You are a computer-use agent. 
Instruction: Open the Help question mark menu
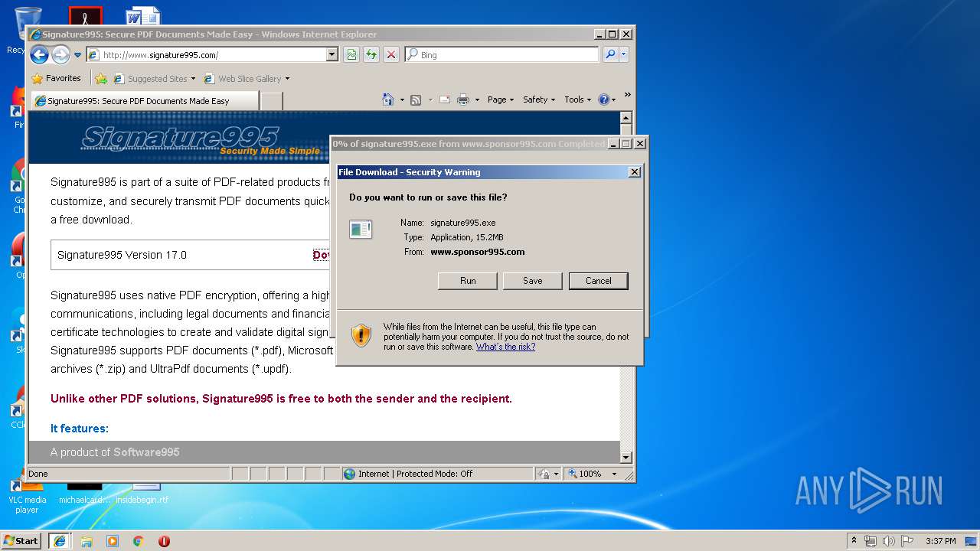[x=606, y=99]
